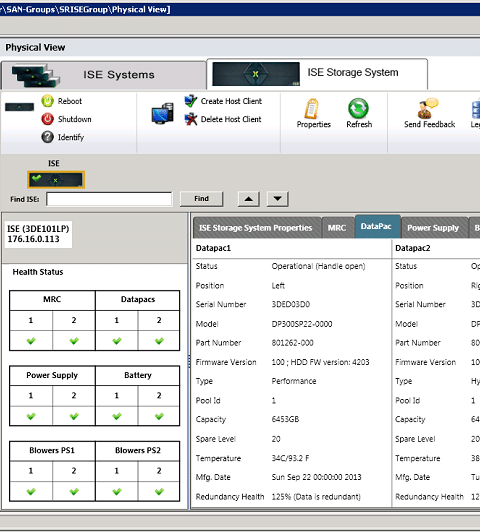This screenshot has height=532, width=480.
Task: Click MRC 2 health checkmark
Action: pyautogui.click(x=74, y=341)
